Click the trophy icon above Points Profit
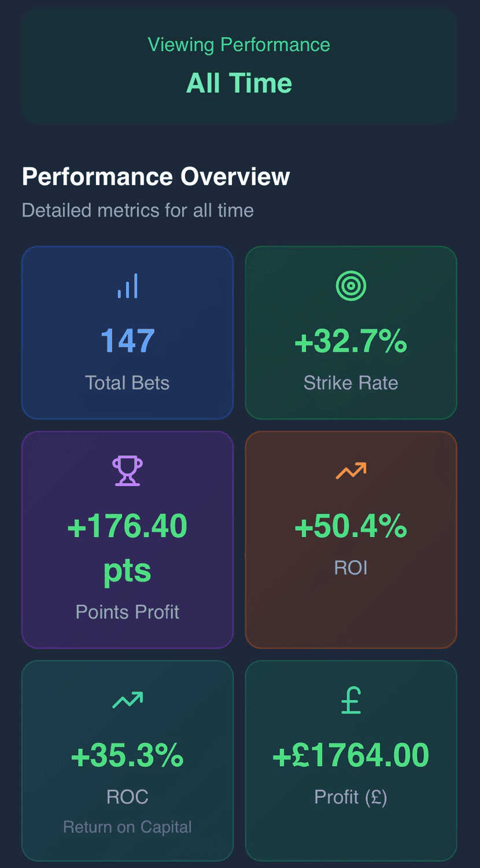480x868 pixels. (x=127, y=470)
